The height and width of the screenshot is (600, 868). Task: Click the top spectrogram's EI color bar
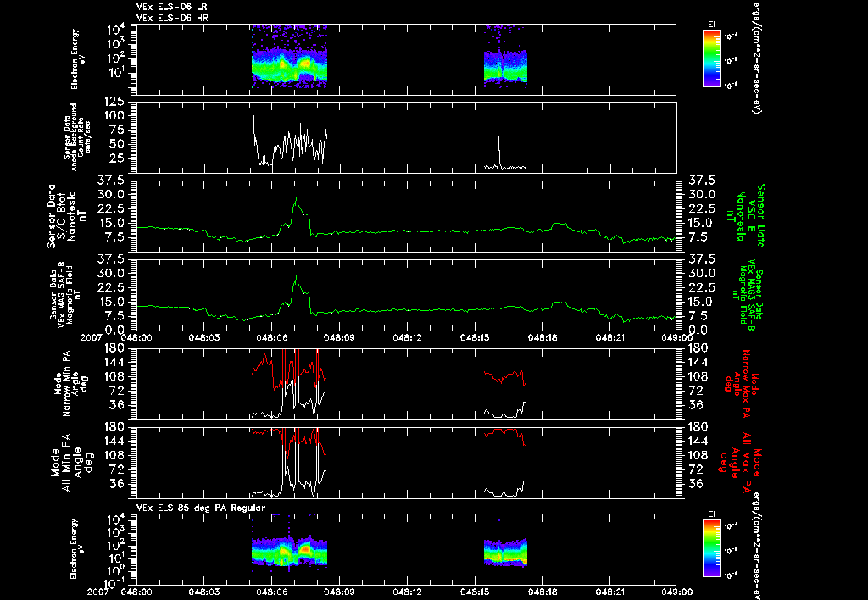click(x=711, y=58)
